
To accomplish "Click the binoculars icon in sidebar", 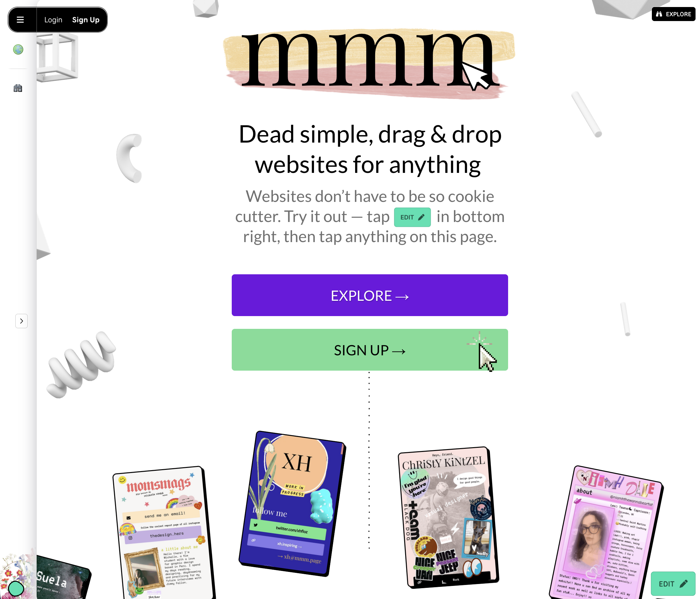I will point(18,88).
